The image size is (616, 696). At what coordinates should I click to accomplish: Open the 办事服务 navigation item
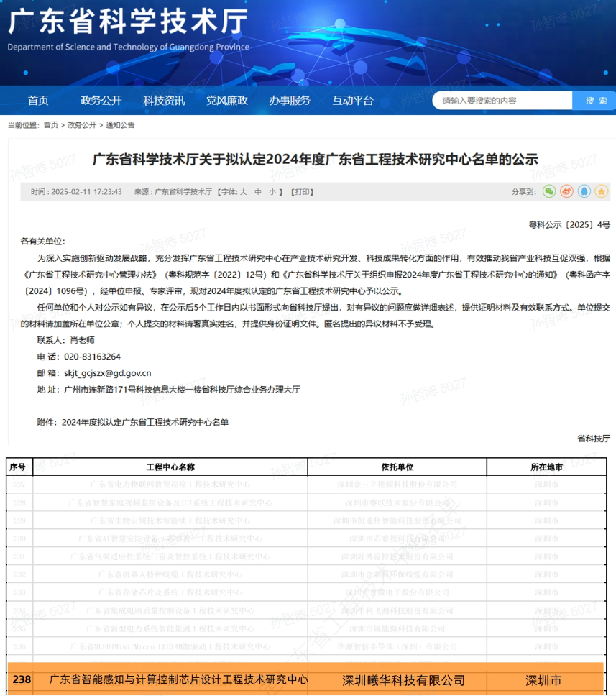coord(290,101)
